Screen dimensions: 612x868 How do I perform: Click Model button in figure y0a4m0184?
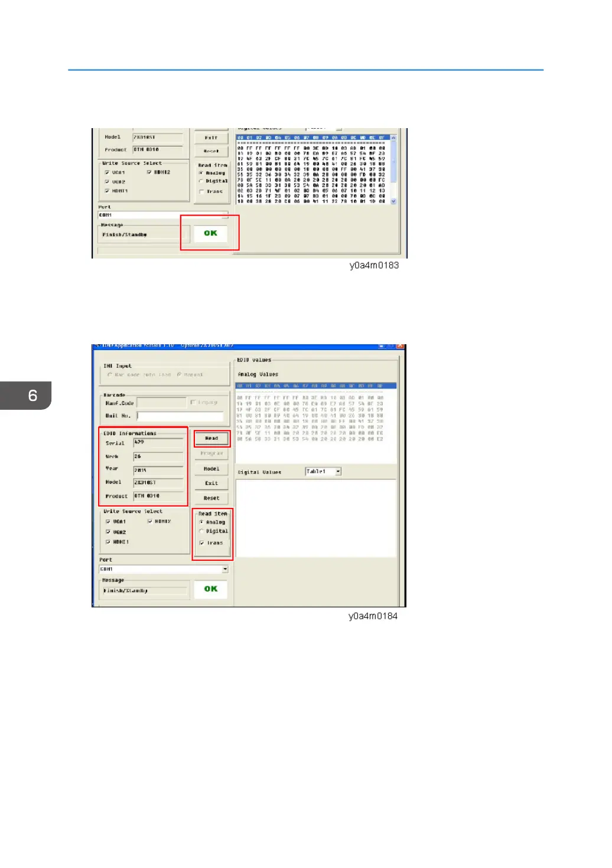[x=211, y=469]
